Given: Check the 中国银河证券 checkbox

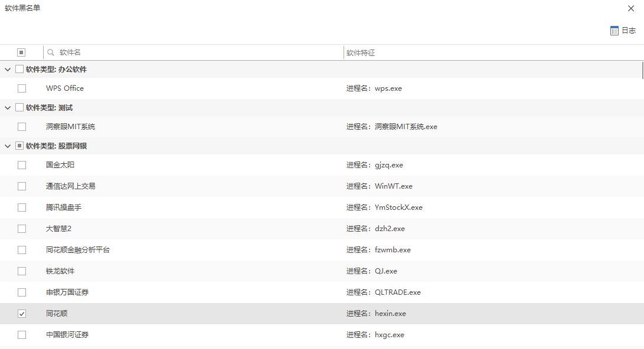Looking at the screenshot, I should [x=22, y=335].
